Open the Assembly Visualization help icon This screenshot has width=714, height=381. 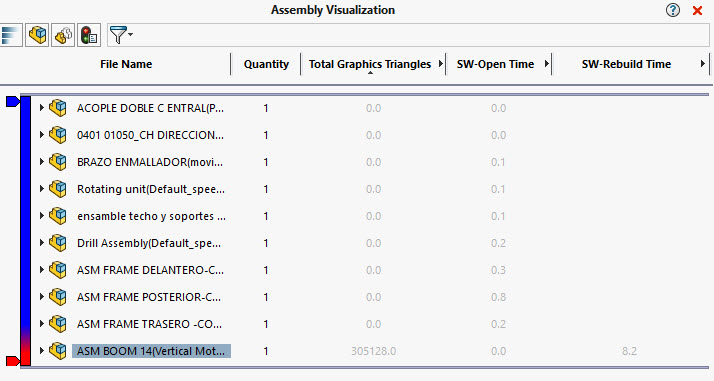(673, 10)
